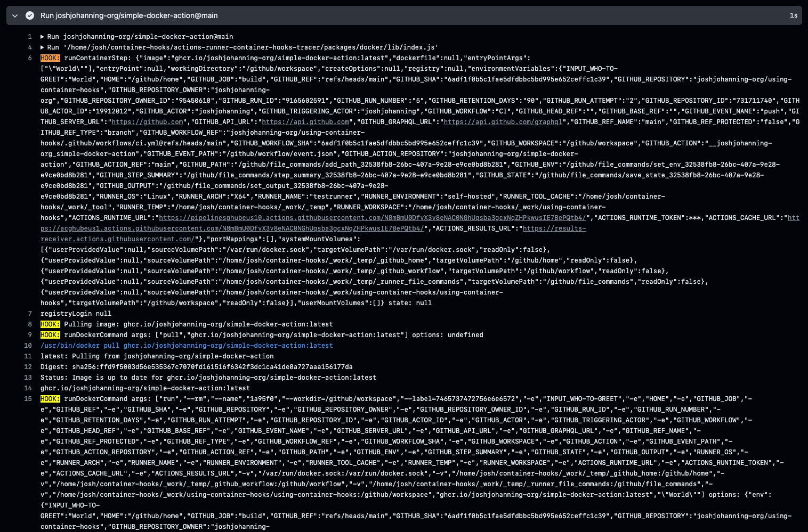Click the step title Run joshjohanning-org/simple-docker-action@main
The image size is (808, 532).
(129, 15)
